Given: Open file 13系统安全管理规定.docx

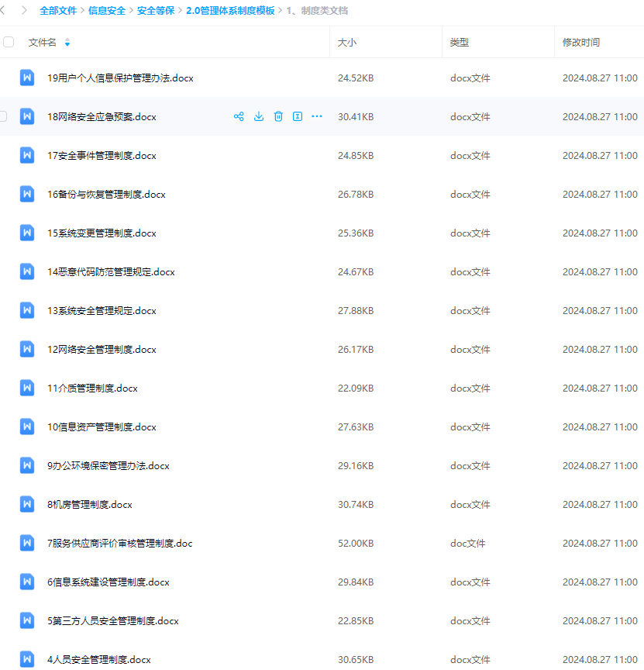Looking at the screenshot, I should click(x=102, y=310).
